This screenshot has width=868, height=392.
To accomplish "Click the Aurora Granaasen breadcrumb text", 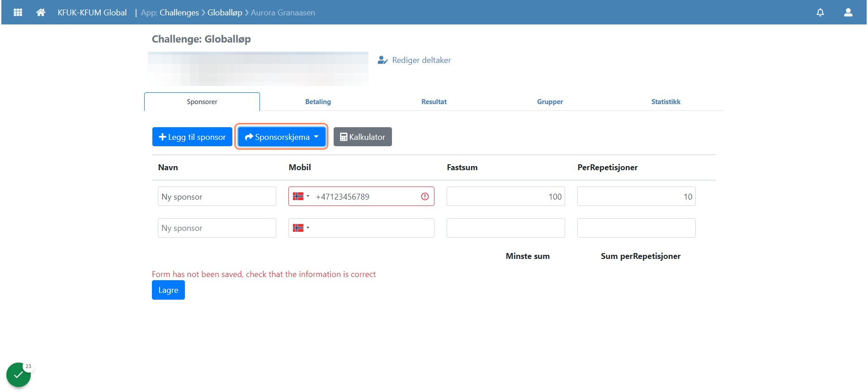I will pyautogui.click(x=283, y=13).
